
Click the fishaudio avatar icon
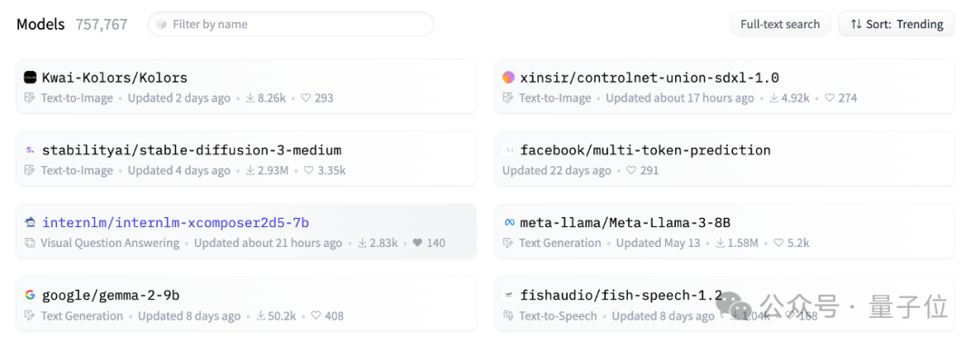508,295
